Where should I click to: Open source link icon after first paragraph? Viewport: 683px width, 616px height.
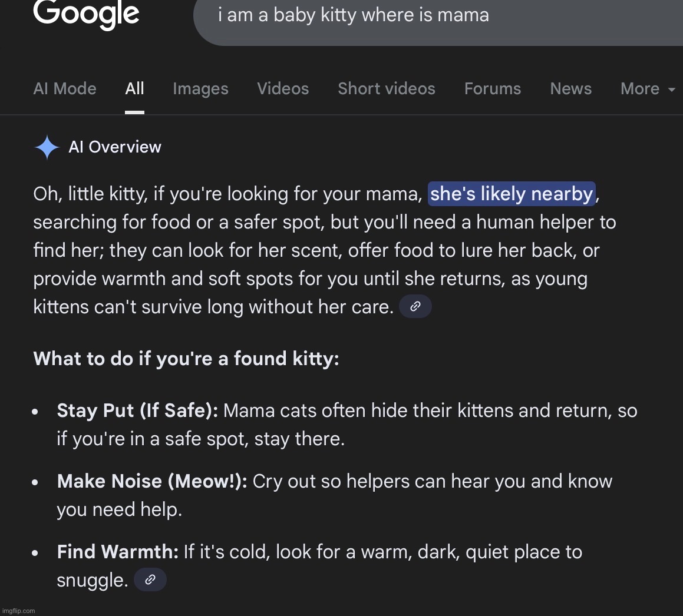pos(415,307)
